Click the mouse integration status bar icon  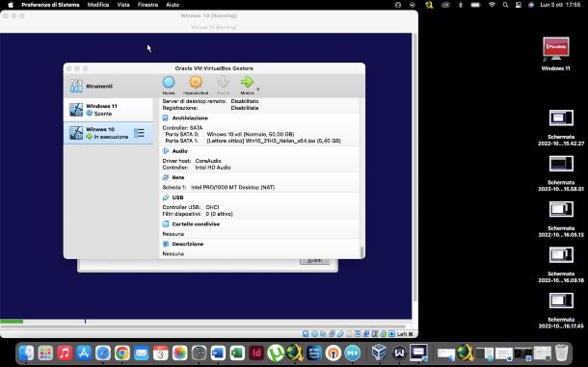click(383, 333)
